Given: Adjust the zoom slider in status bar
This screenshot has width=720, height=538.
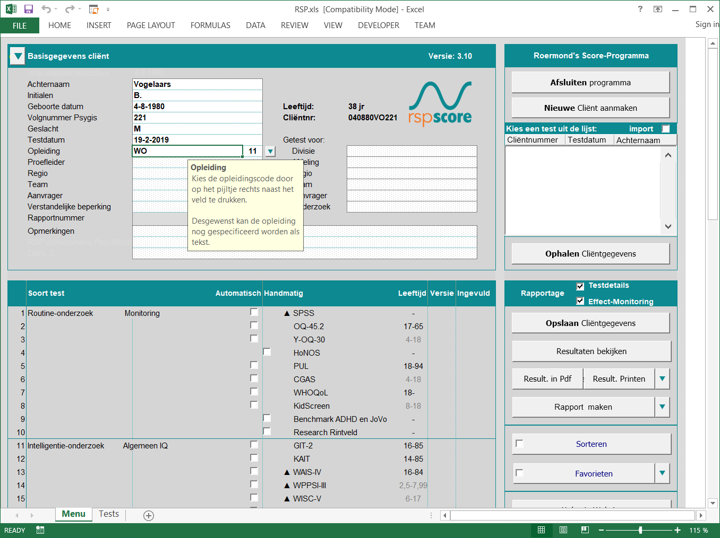Looking at the screenshot, I should point(640,530).
